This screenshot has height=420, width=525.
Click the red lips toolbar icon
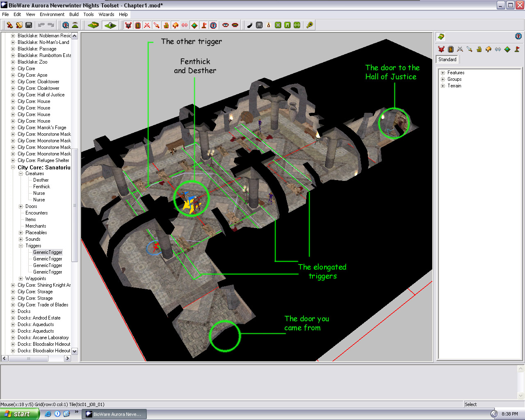(235, 25)
